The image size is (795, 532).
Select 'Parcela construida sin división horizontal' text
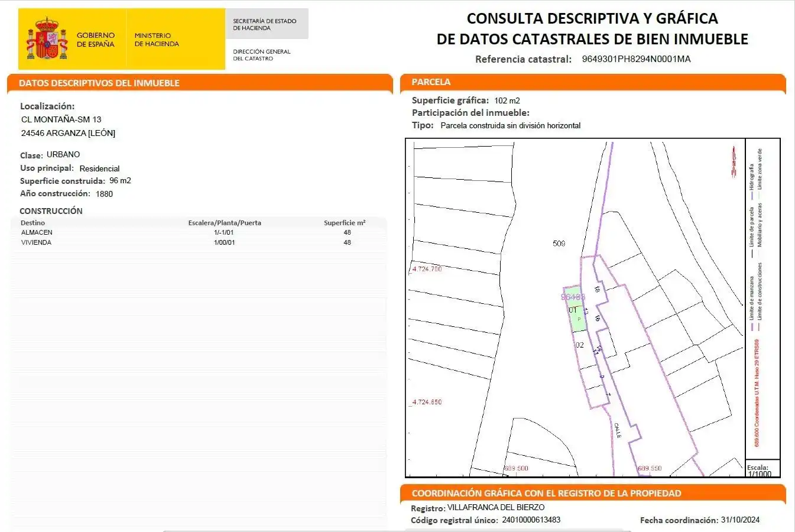click(511, 125)
